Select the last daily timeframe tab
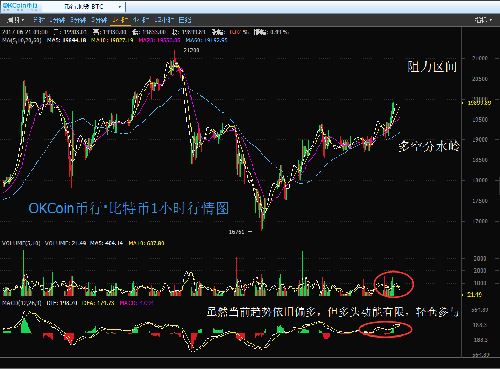 coord(185,20)
